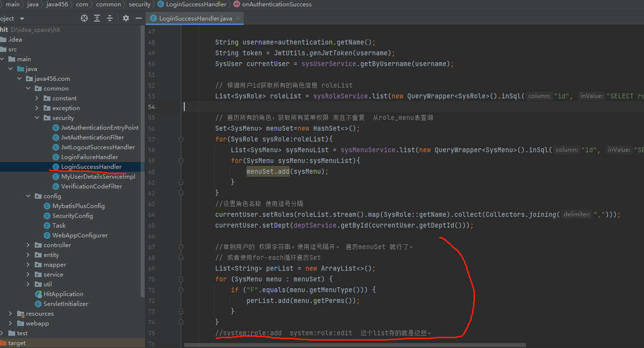Click the HitApplication run class icon

pos(39,294)
